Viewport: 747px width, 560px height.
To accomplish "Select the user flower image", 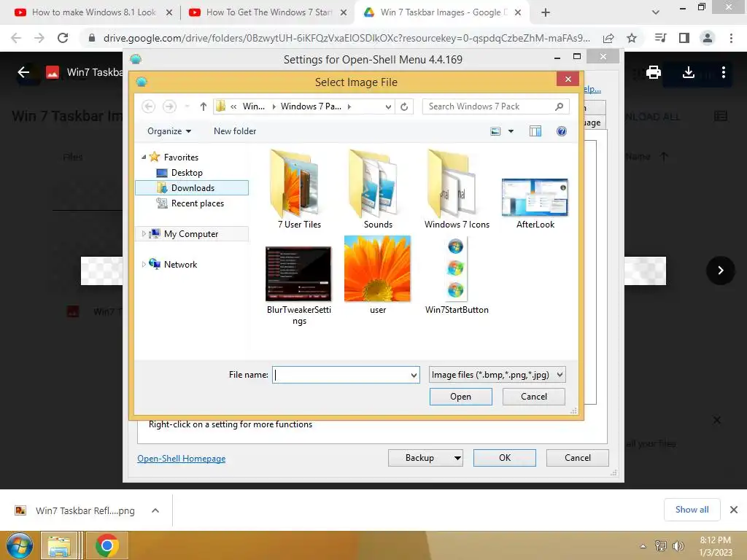I will coord(377,275).
